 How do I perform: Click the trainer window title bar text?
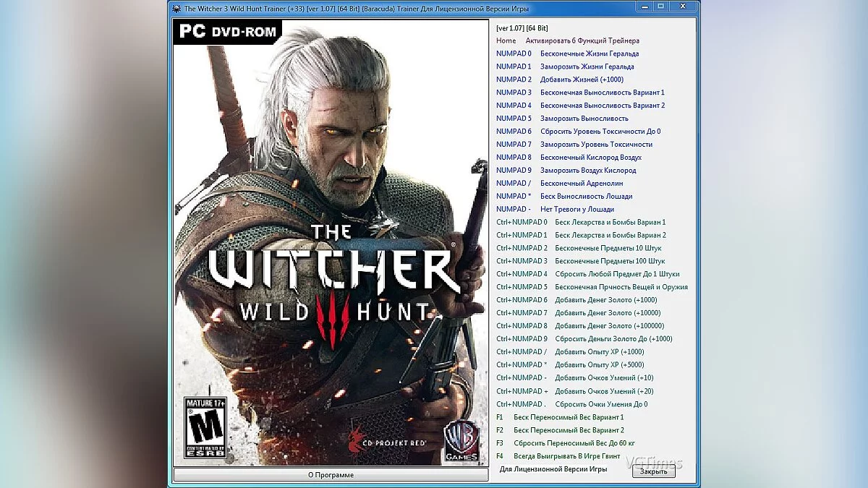point(357,8)
